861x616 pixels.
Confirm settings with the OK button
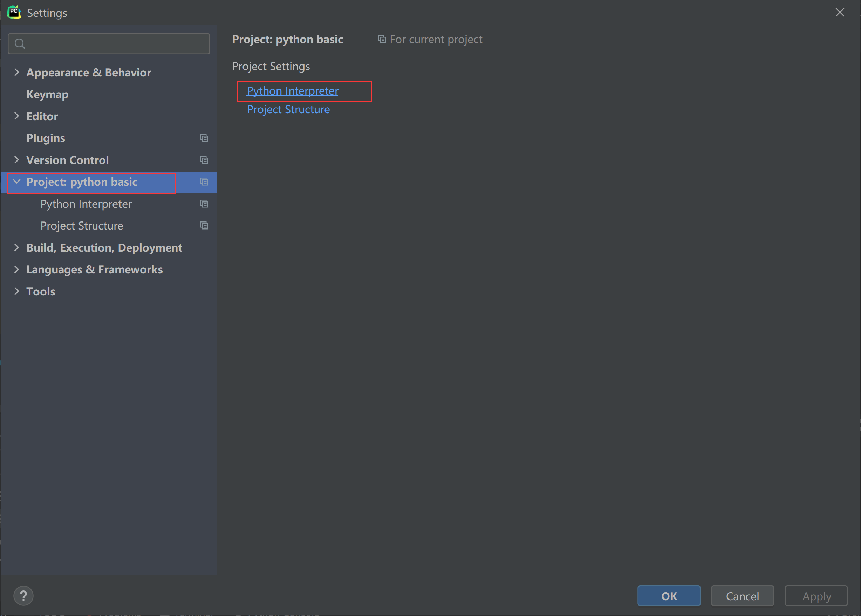click(669, 596)
